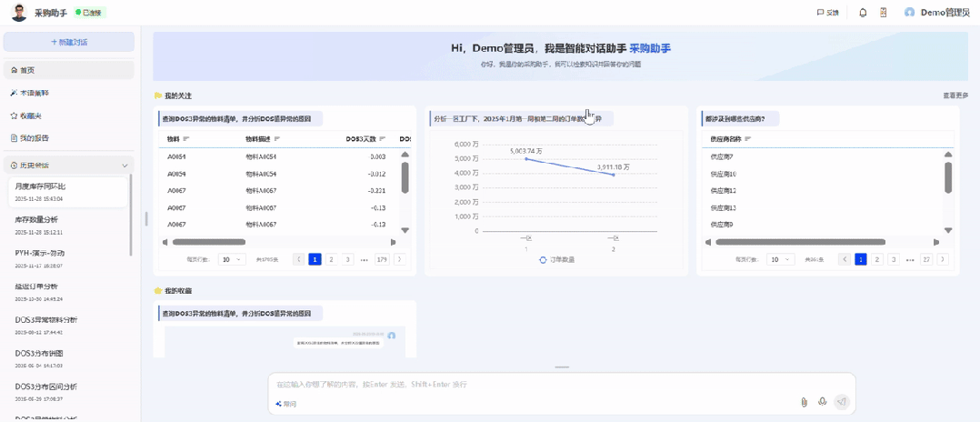Click the 新建对话 button
Screen dimensions: 980x422
pos(69,42)
